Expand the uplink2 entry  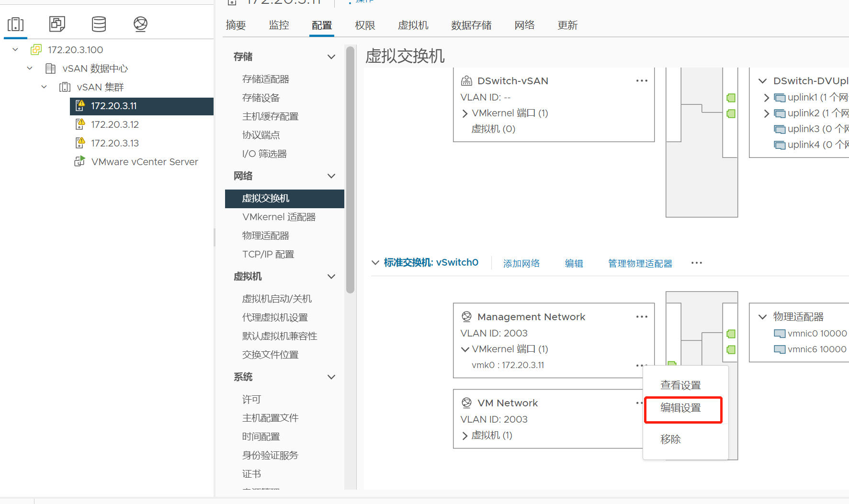coord(767,113)
